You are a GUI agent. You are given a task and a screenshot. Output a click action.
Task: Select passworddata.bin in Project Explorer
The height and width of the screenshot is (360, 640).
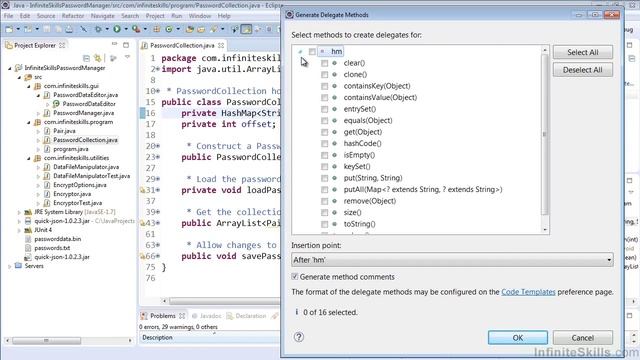[x=58, y=239]
